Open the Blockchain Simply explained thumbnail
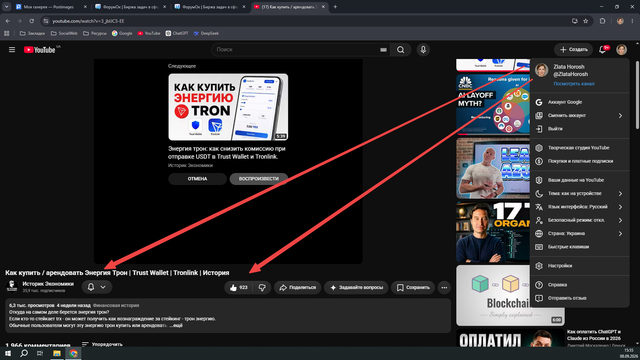 click(x=510, y=296)
